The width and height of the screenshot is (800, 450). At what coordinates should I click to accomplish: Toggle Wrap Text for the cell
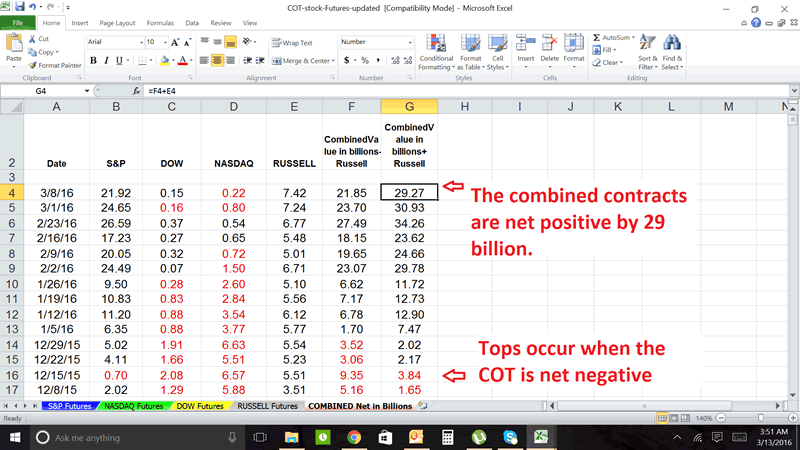pos(292,43)
